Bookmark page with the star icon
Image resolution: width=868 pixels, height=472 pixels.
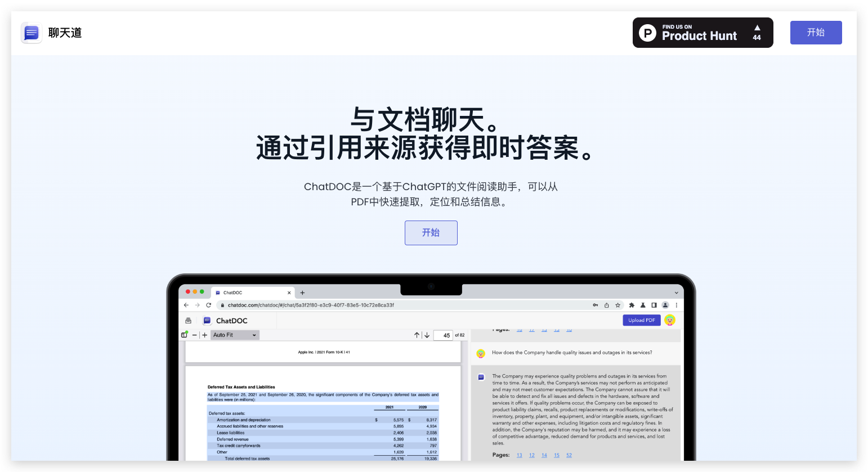618,305
